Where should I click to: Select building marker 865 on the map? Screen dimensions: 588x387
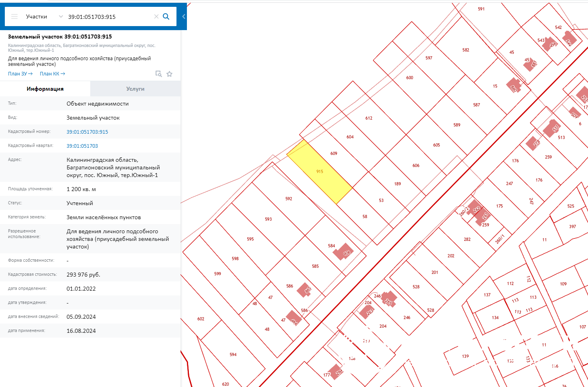coord(305,289)
